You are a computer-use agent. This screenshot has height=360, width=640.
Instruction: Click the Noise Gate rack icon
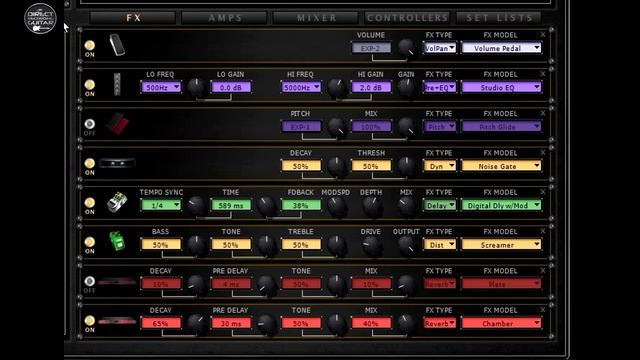(118, 163)
